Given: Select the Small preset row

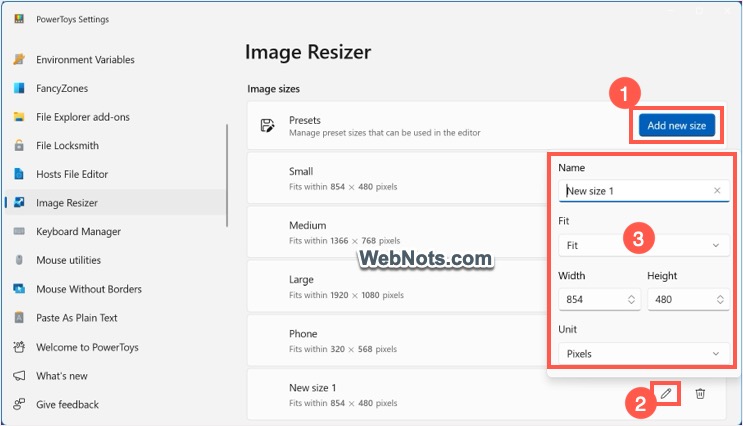Looking at the screenshot, I should 397,178.
